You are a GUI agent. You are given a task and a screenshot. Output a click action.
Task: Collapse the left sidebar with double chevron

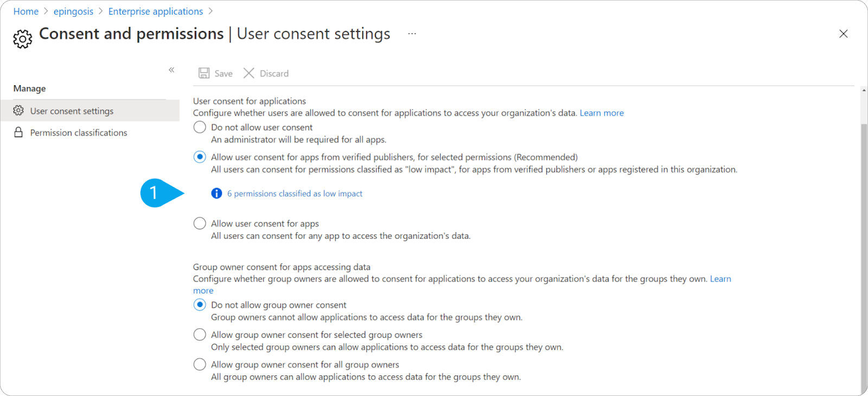point(171,70)
